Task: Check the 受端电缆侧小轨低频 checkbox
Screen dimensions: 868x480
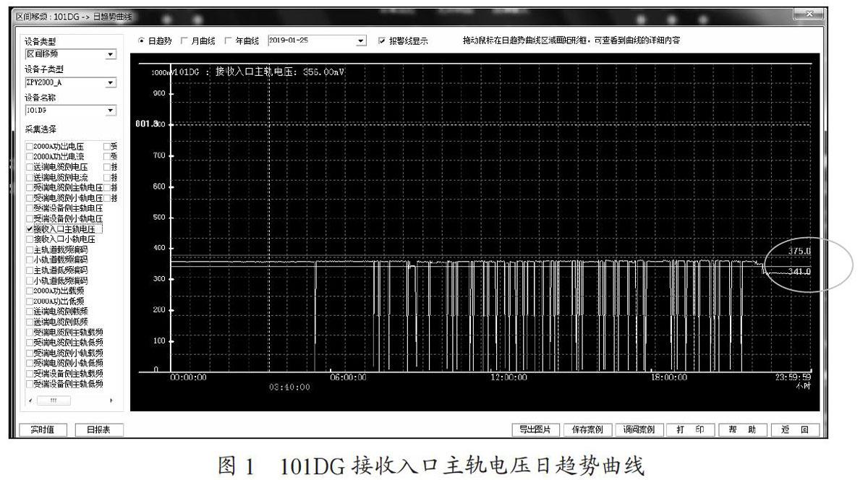Action: pyautogui.click(x=30, y=362)
